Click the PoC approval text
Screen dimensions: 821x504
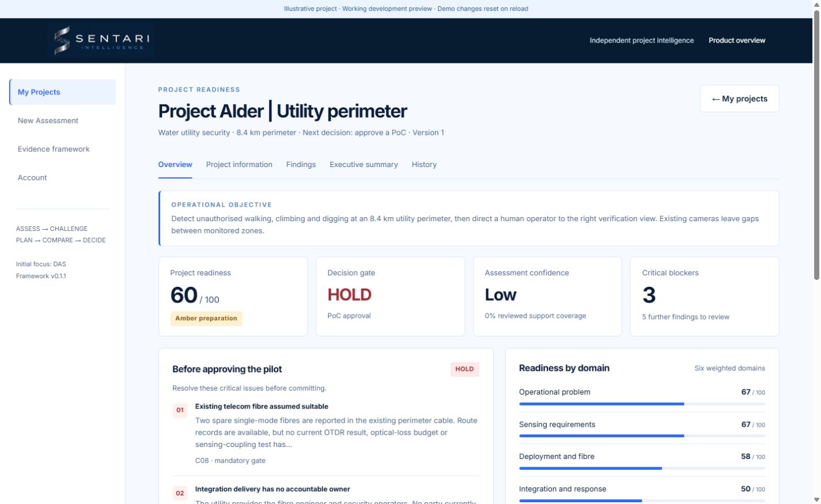point(349,316)
